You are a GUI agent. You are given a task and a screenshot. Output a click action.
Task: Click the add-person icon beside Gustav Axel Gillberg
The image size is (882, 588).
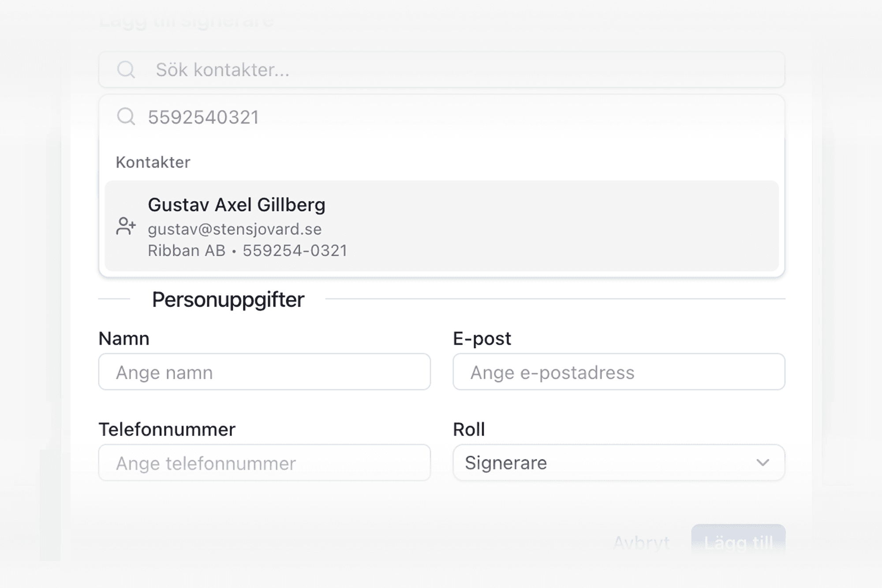coord(126,226)
